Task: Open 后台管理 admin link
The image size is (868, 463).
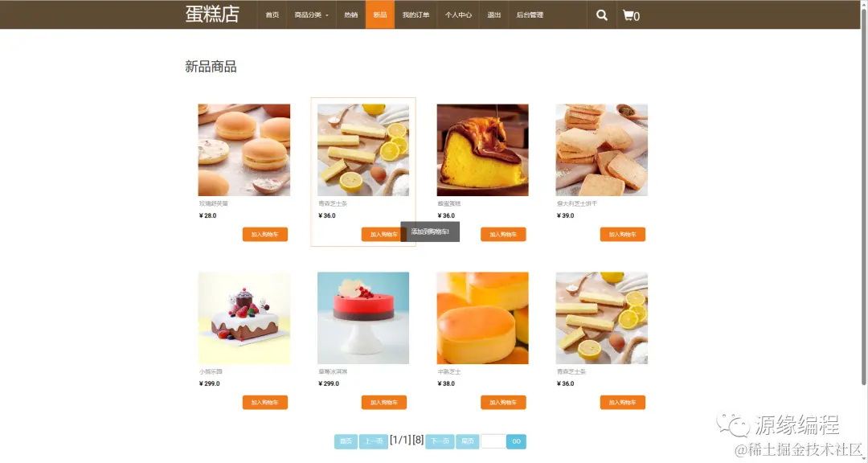Action: point(530,15)
